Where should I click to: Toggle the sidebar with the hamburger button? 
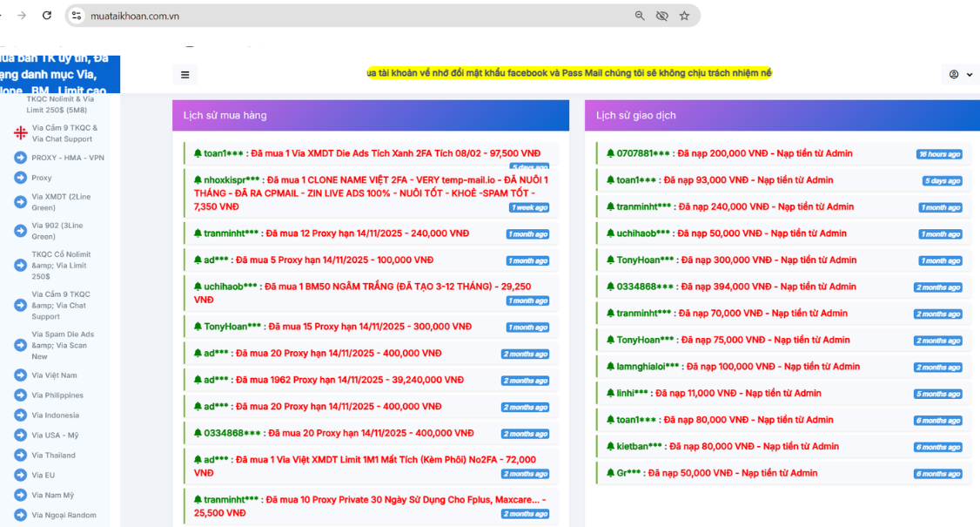click(x=185, y=75)
